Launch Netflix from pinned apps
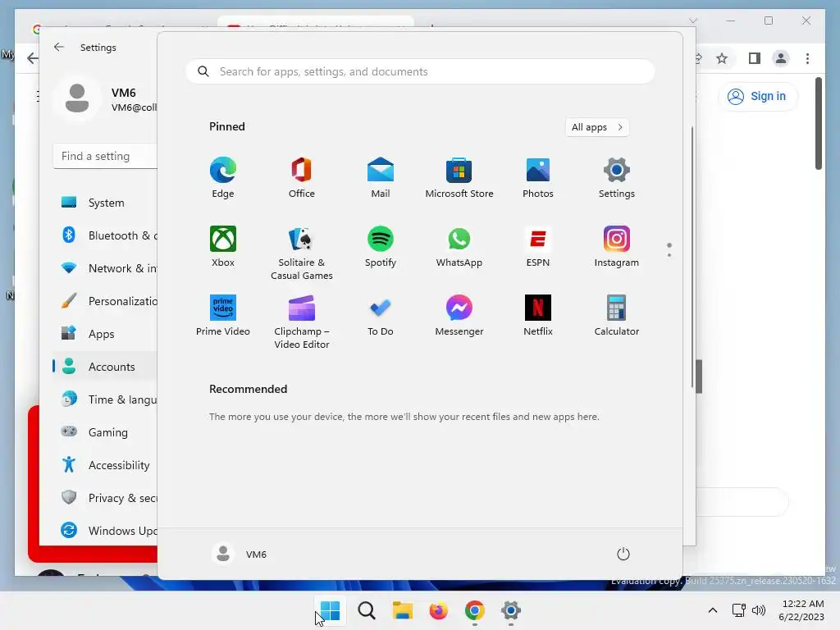This screenshot has width=840, height=630. pos(538,316)
